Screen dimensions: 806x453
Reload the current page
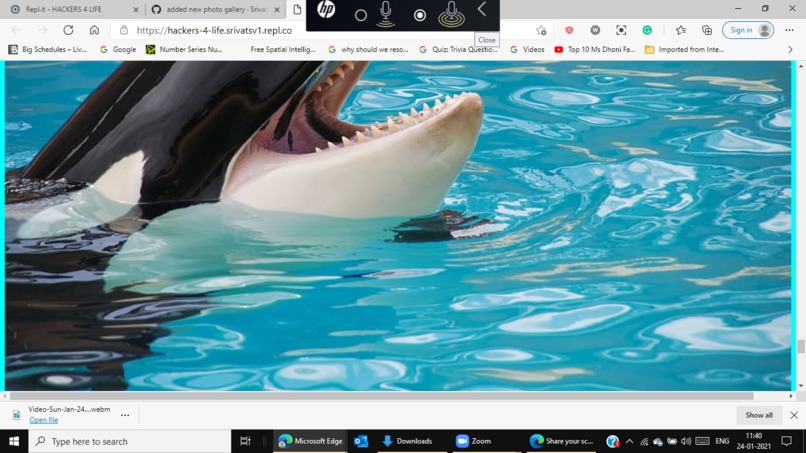68,30
